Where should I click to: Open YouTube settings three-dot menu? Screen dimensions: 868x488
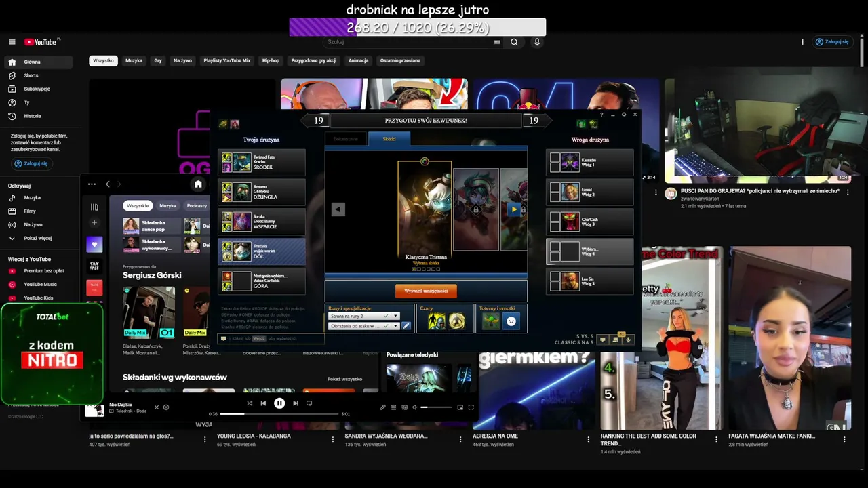point(802,42)
